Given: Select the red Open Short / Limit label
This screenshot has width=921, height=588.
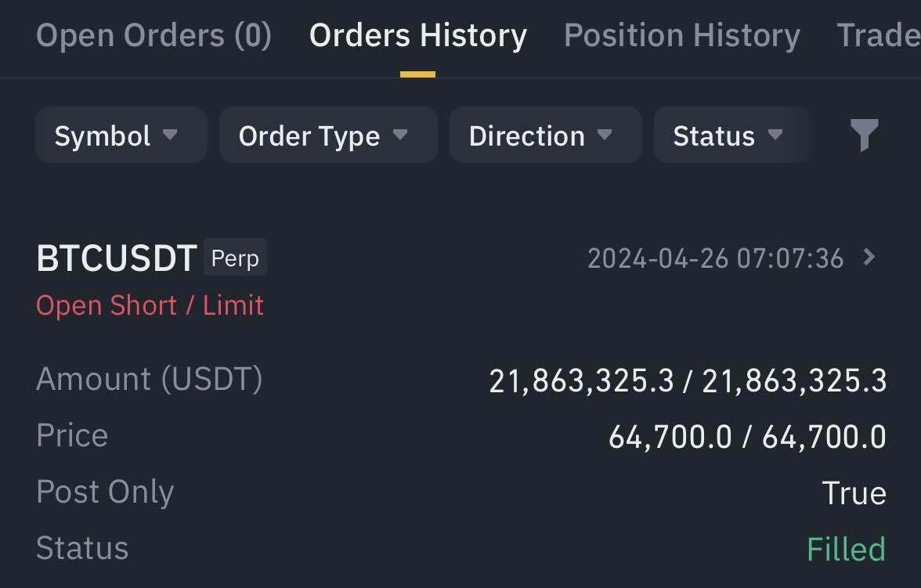Looking at the screenshot, I should tap(150, 305).
